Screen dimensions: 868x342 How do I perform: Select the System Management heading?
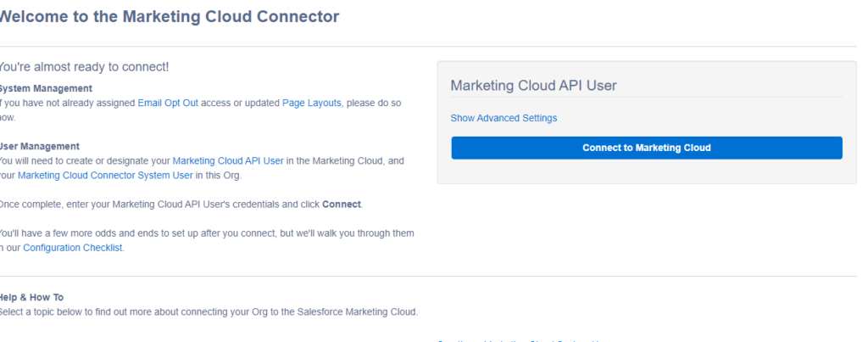[46, 88]
